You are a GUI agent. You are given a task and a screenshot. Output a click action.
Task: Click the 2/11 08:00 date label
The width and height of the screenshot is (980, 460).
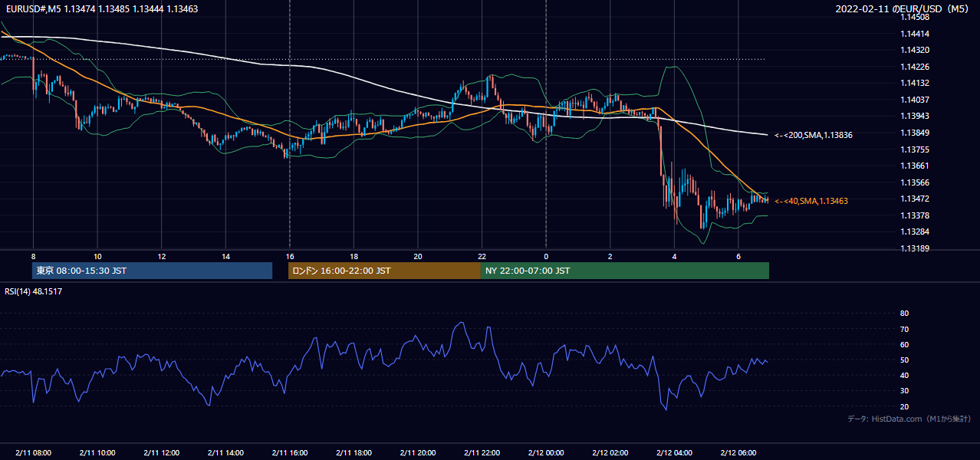pos(33,452)
